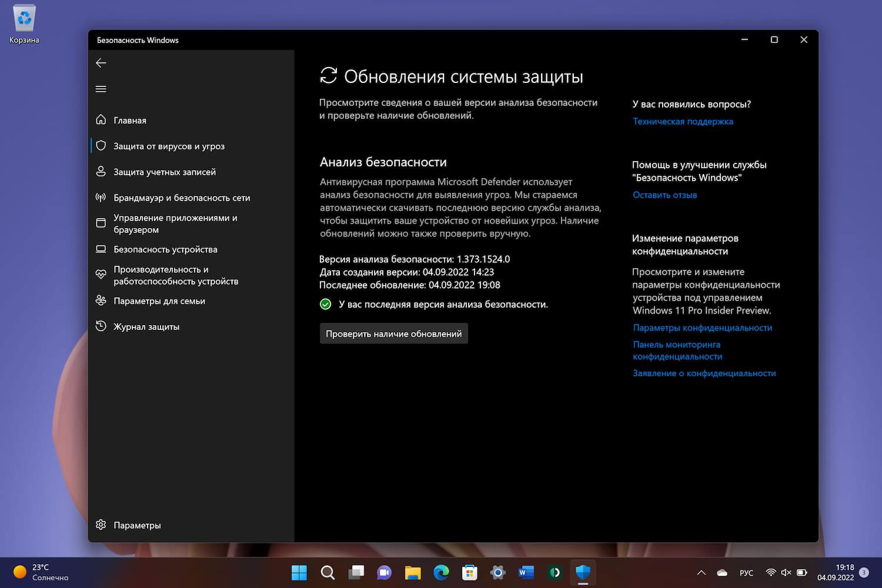Open the Windows Start menu

[299, 572]
